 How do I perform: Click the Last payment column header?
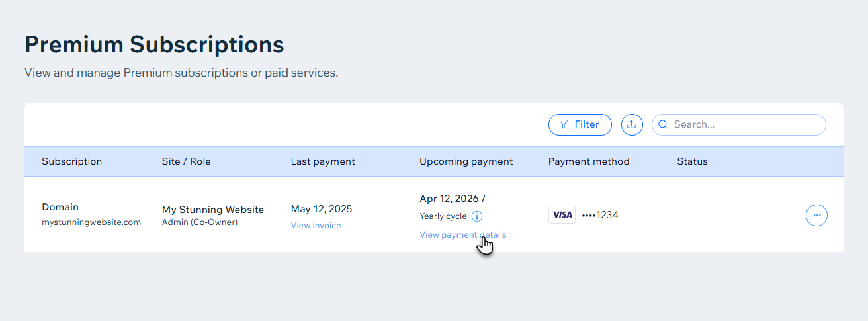click(x=323, y=161)
